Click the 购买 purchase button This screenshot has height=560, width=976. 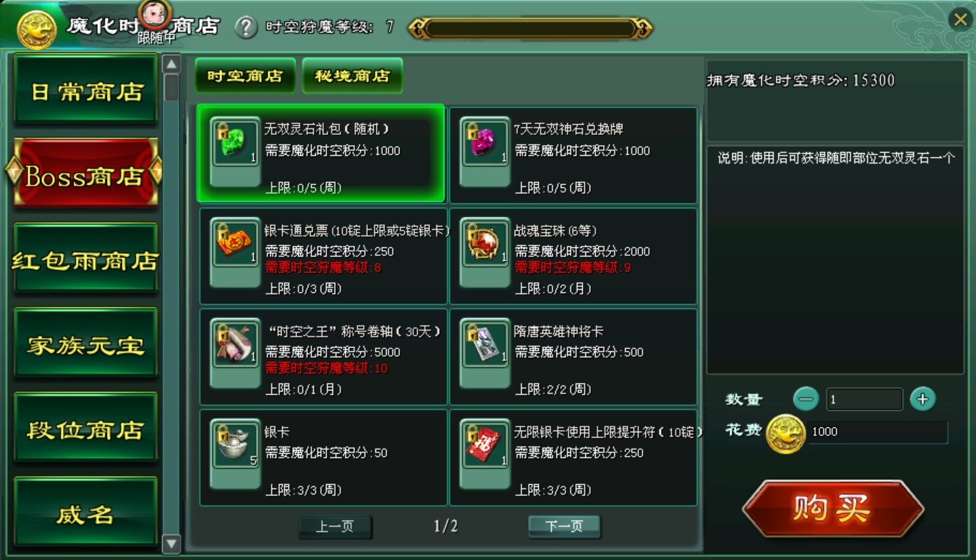832,509
